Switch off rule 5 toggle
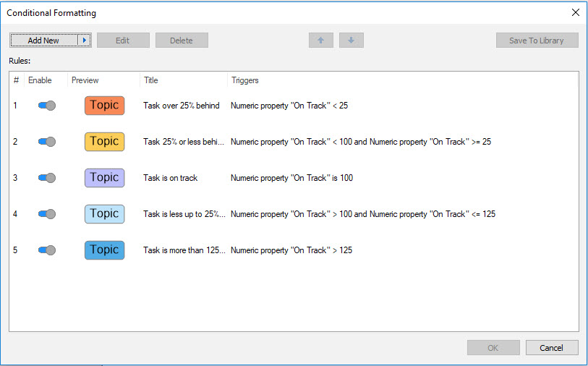The width and height of the screenshot is (588, 366). [x=47, y=250]
